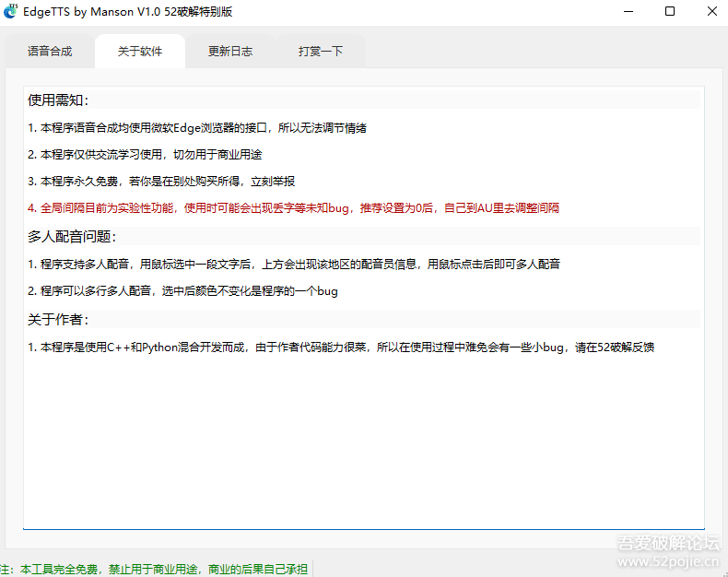The height and width of the screenshot is (577, 728).
Task: Click the line 程序支持多人配音
Action: pos(294,264)
